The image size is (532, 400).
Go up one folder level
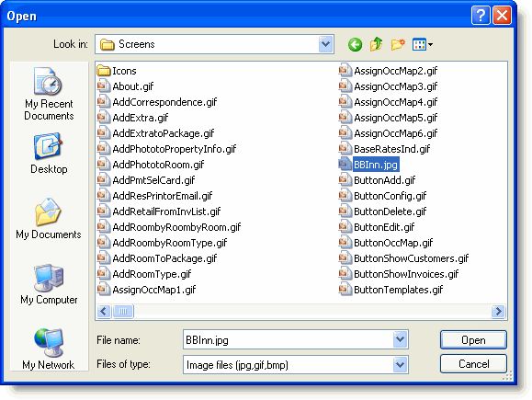coord(377,44)
